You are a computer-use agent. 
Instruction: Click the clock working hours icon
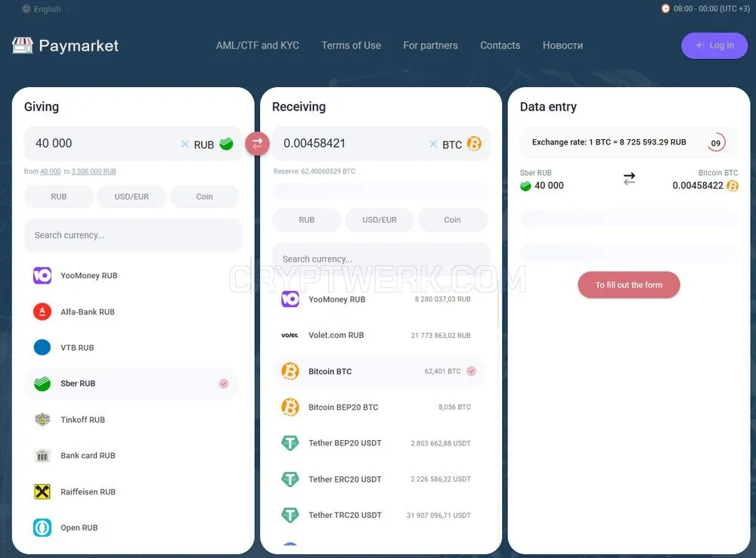pos(665,8)
